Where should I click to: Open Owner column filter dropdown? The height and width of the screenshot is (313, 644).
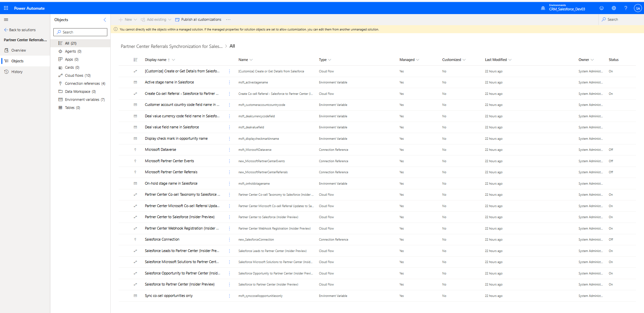(x=592, y=60)
